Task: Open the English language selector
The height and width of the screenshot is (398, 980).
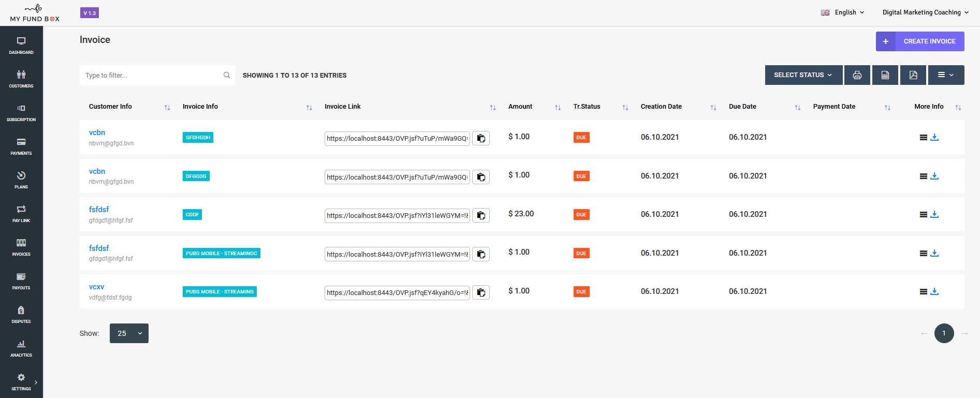Action: [x=843, y=12]
